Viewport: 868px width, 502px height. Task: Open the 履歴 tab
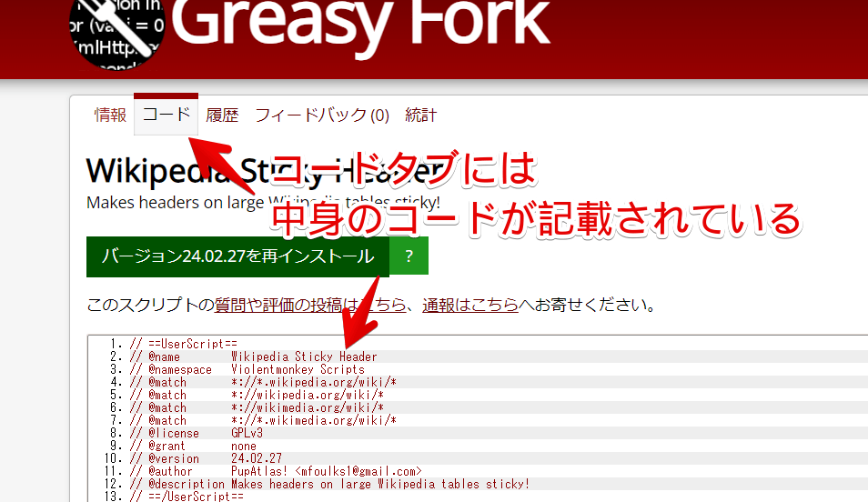[x=222, y=115]
